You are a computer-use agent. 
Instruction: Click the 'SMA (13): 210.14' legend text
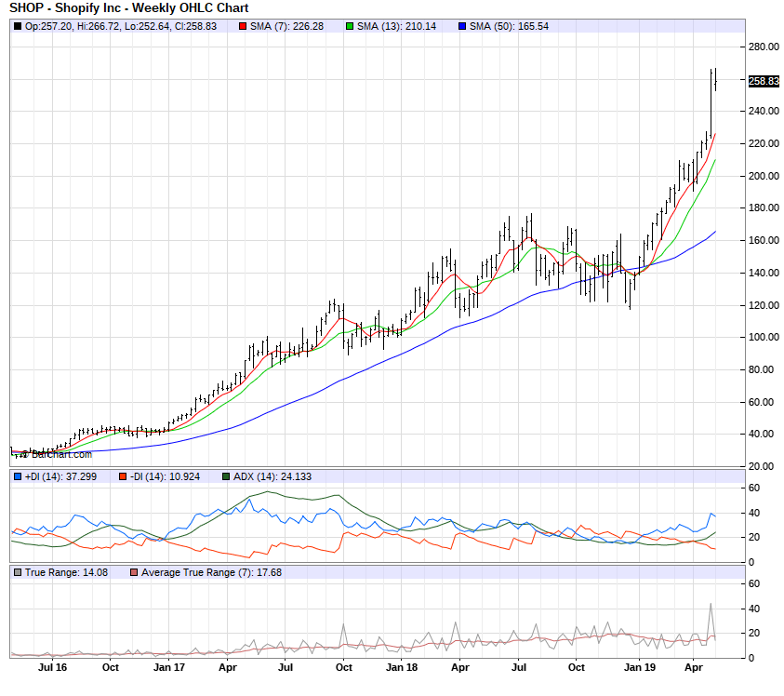[396, 27]
